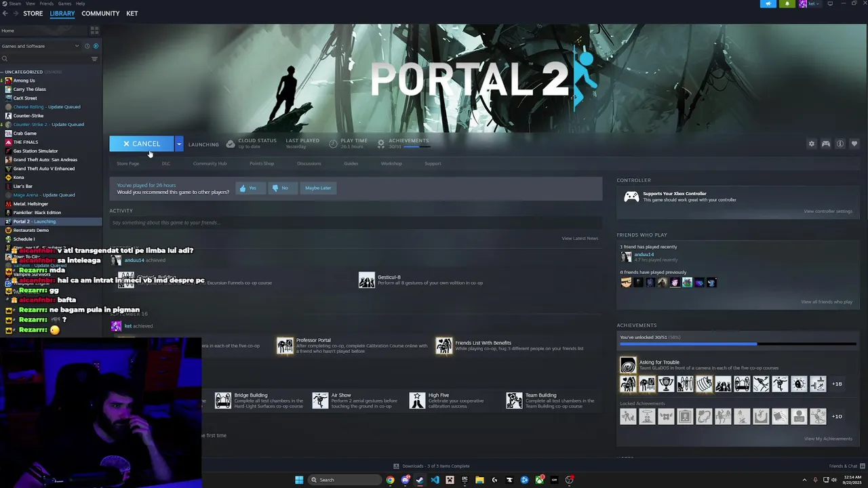Enter Big Picture mode icon
This screenshot has width=868, height=488.
[x=830, y=3]
